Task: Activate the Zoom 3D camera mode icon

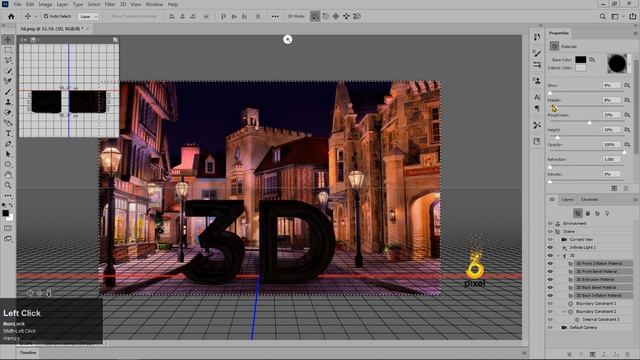Action: (357, 16)
